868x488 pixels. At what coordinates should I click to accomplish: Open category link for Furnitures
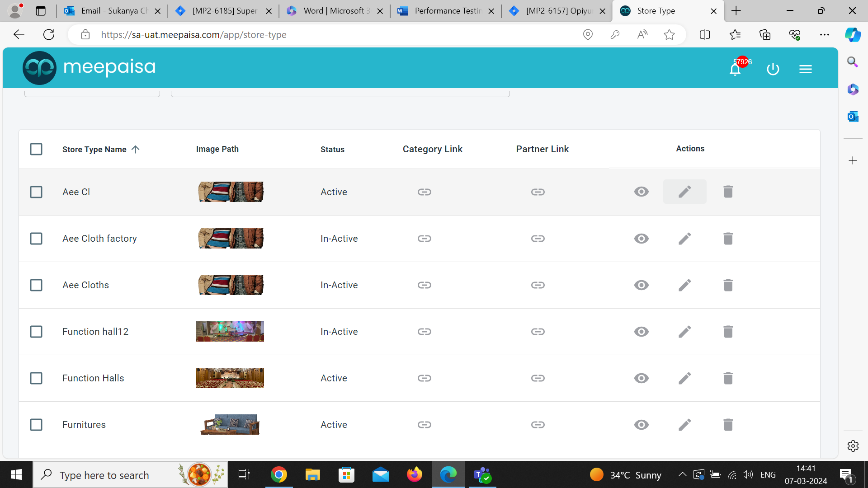click(425, 425)
